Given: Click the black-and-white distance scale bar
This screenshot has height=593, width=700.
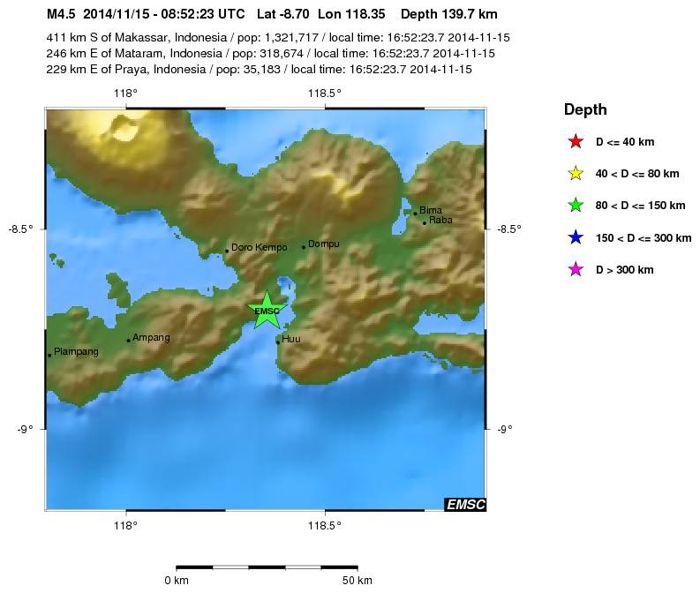Looking at the screenshot, I should point(267,567).
